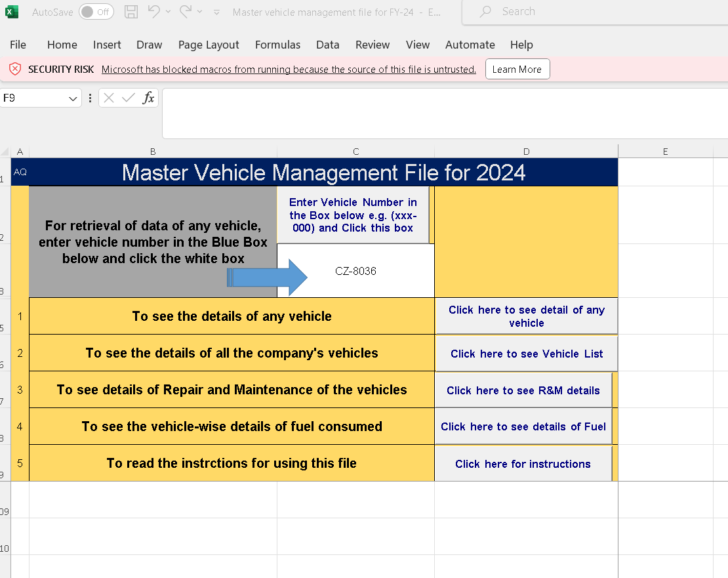Switch to the View tab
This screenshot has width=728, height=578.
pos(417,45)
